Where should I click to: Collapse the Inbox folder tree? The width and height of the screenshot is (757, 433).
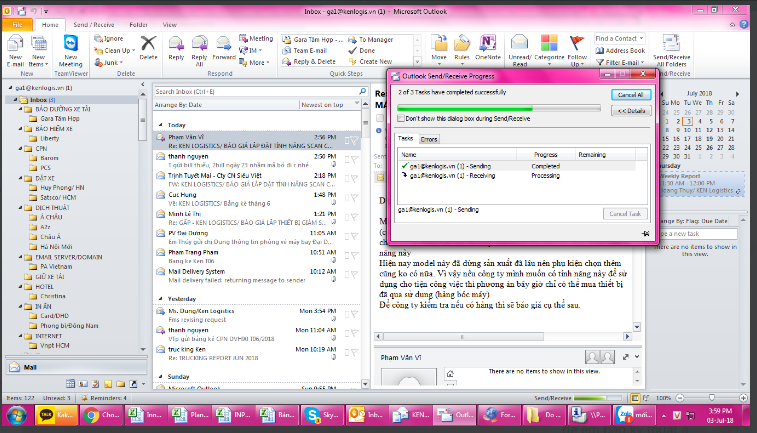15,100
